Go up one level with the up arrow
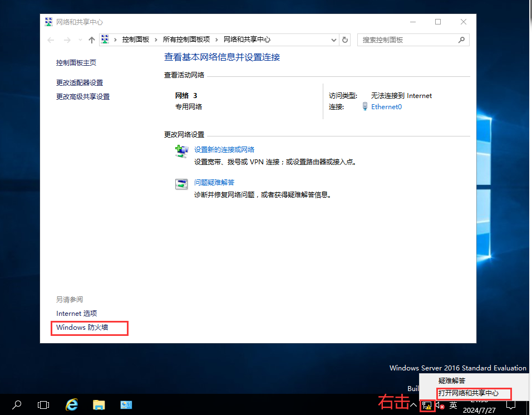Screen dimensions: 532x415 (92, 40)
